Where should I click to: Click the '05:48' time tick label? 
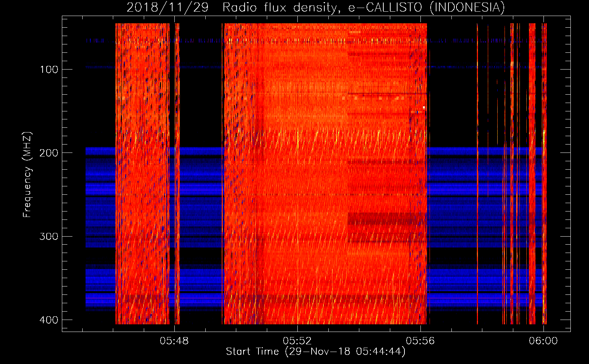174,341
